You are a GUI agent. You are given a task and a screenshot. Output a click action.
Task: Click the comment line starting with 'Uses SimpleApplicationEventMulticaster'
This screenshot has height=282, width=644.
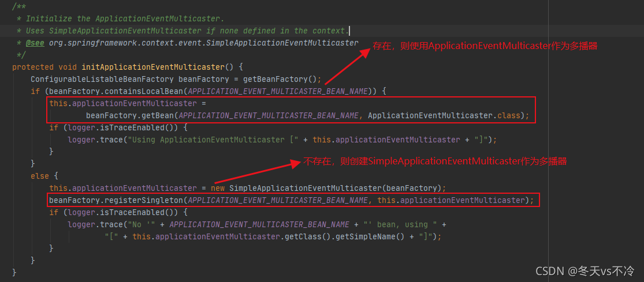pyautogui.click(x=187, y=31)
